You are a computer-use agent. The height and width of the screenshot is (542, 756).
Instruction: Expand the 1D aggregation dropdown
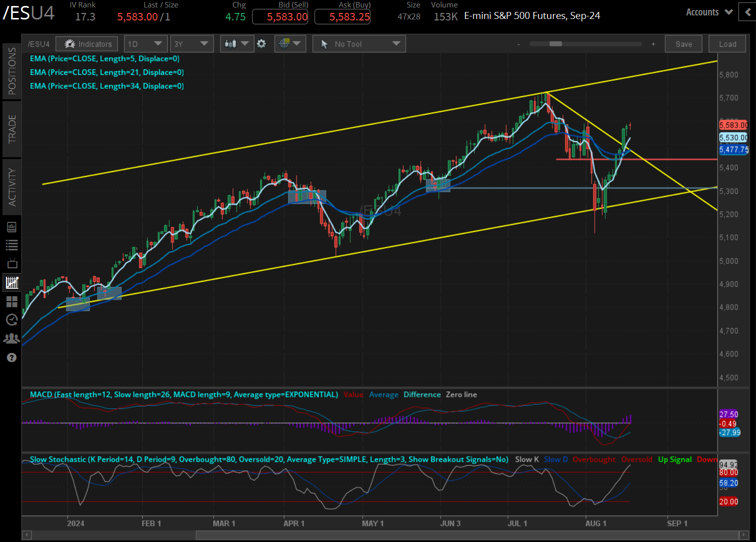coord(146,44)
